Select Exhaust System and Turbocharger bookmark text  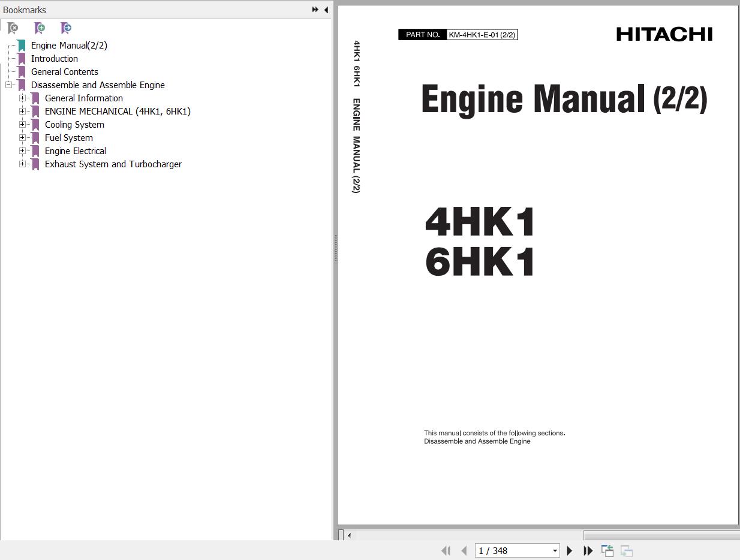113,164
